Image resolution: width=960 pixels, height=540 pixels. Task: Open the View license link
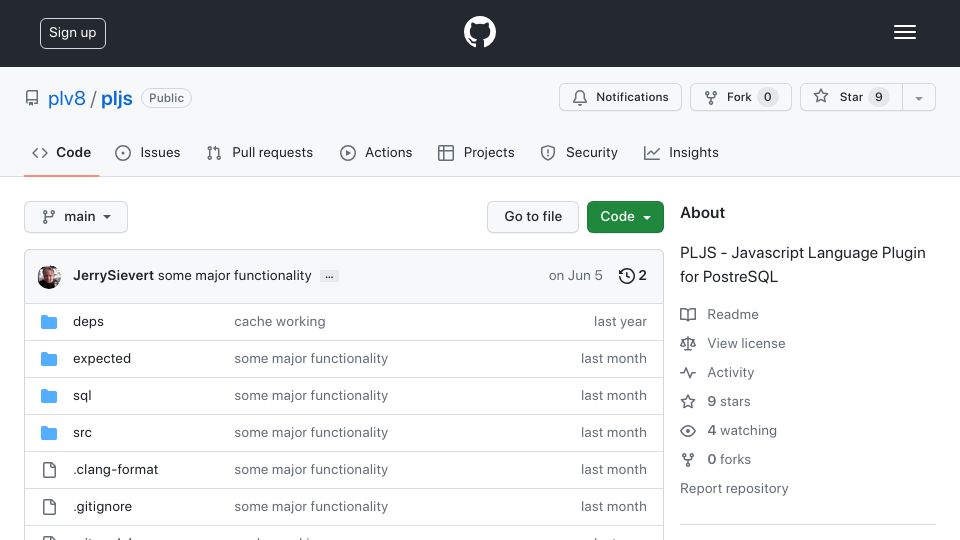[746, 343]
